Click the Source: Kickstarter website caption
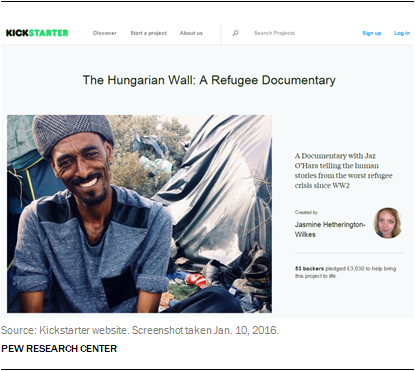This screenshot has width=415, height=371. click(139, 330)
